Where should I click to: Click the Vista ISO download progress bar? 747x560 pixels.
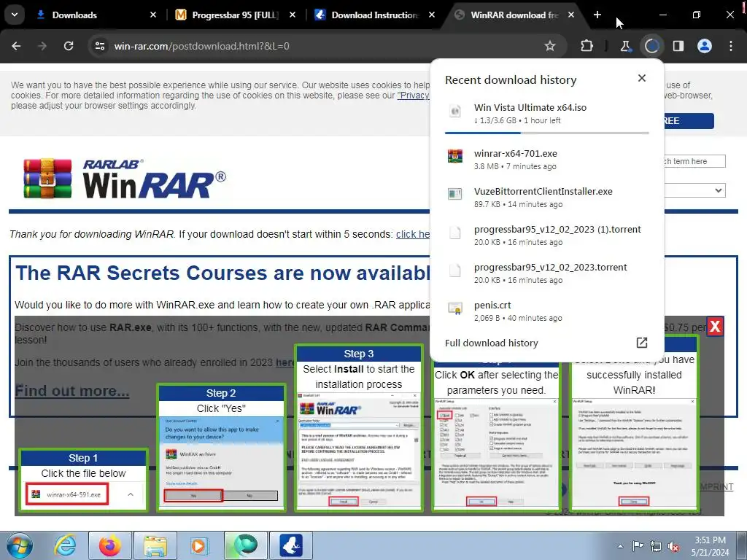click(547, 133)
